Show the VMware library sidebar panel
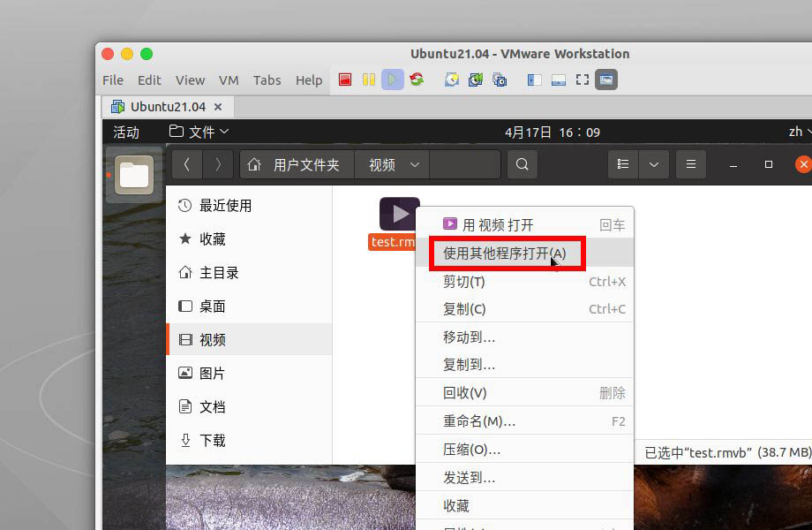The height and width of the screenshot is (530, 812). tap(533, 79)
